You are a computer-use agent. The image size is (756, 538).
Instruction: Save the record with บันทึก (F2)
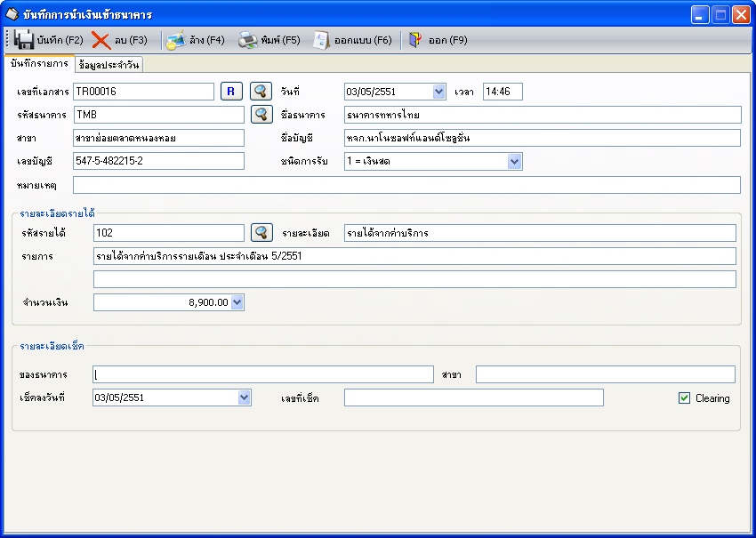click(x=48, y=40)
